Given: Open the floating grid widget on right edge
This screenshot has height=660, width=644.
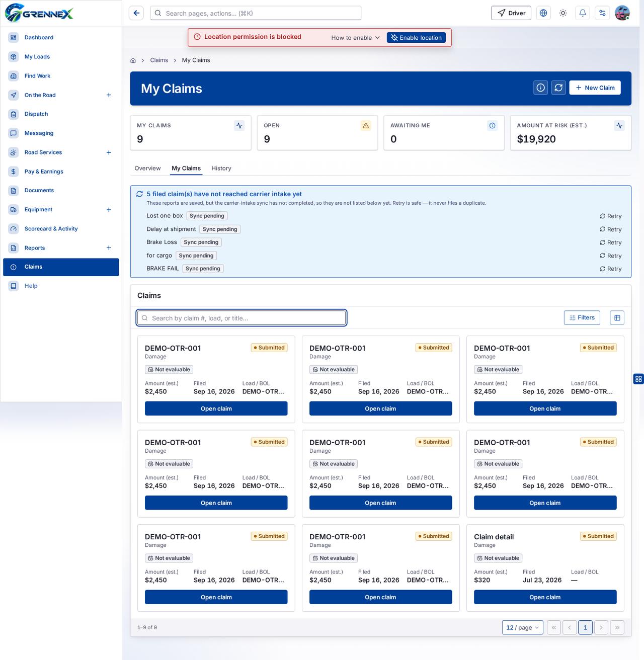Looking at the screenshot, I should click(x=638, y=379).
